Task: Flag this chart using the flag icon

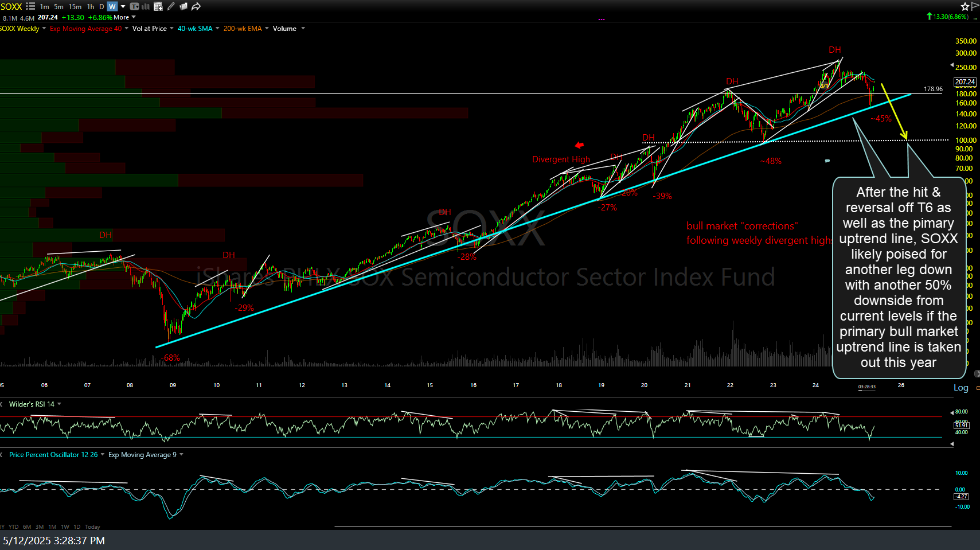Action: click(x=975, y=6)
